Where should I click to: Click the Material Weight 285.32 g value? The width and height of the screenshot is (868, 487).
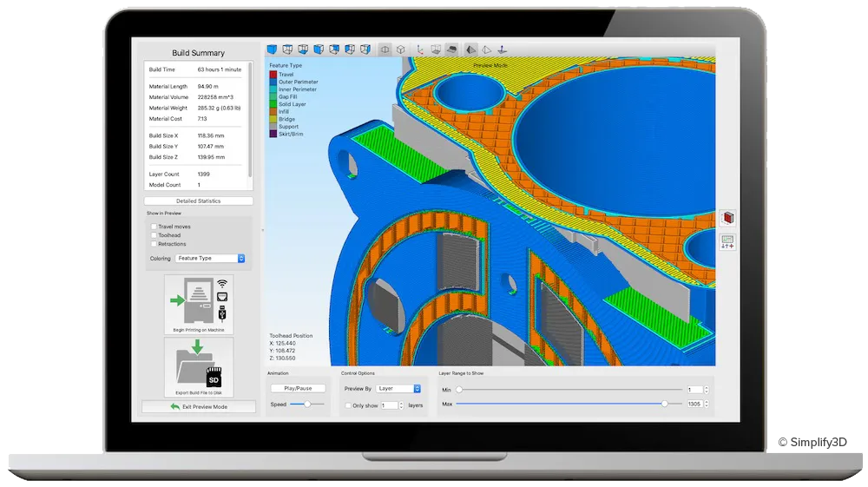(x=220, y=109)
